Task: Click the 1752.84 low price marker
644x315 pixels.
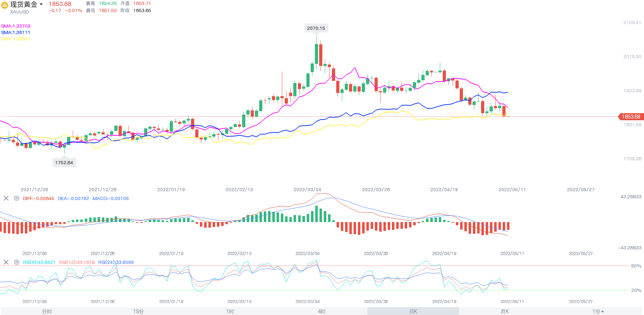Action: pyautogui.click(x=64, y=162)
